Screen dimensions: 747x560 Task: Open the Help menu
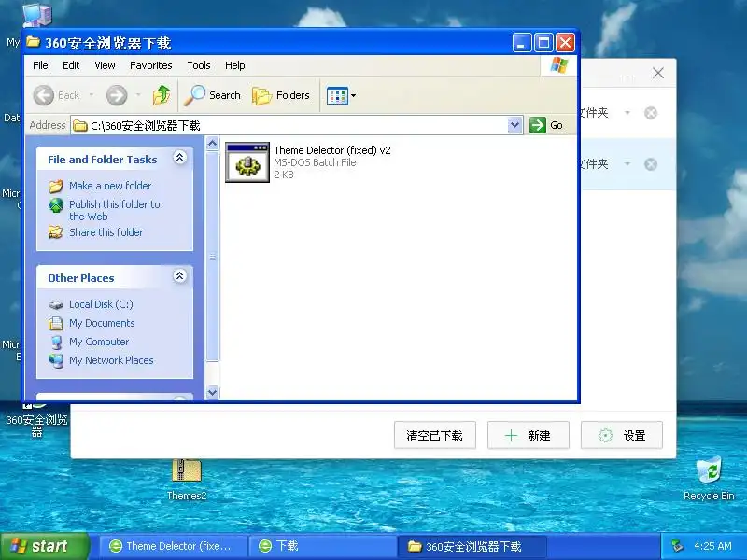coord(235,65)
